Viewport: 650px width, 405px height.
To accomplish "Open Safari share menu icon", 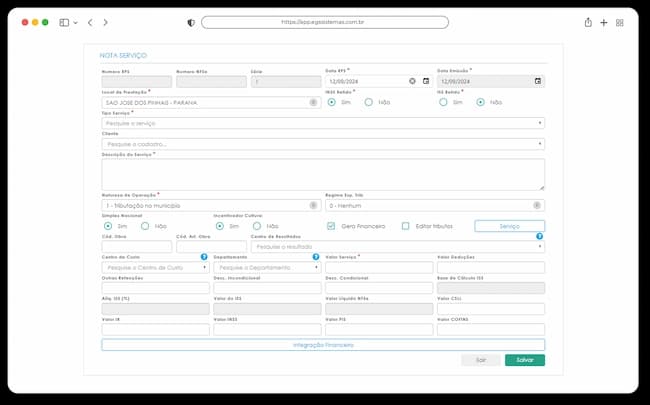I will pyautogui.click(x=588, y=22).
